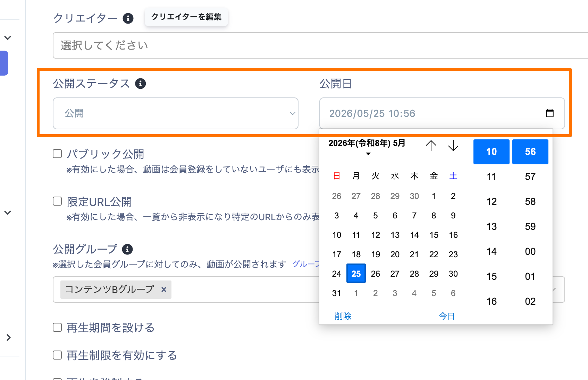Enable パブリック公開 checkbox

click(x=57, y=154)
